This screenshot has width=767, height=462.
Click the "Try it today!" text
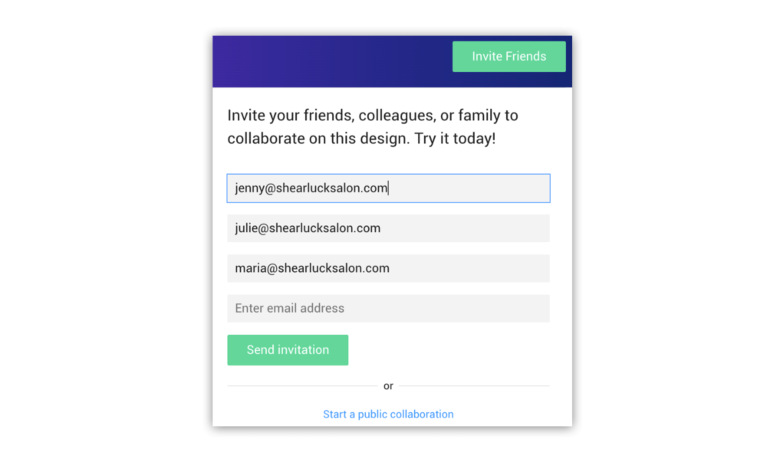pos(455,139)
